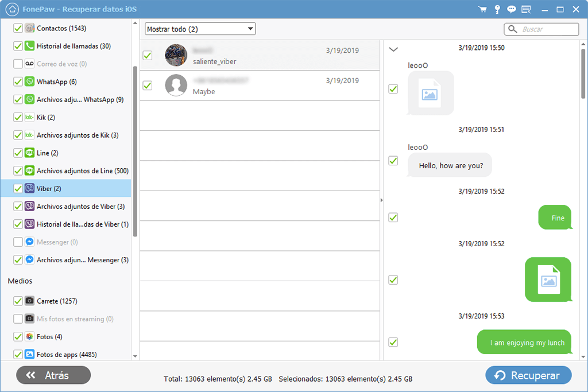
Task: Click the Carrete camera icon
Action: pyautogui.click(x=30, y=301)
